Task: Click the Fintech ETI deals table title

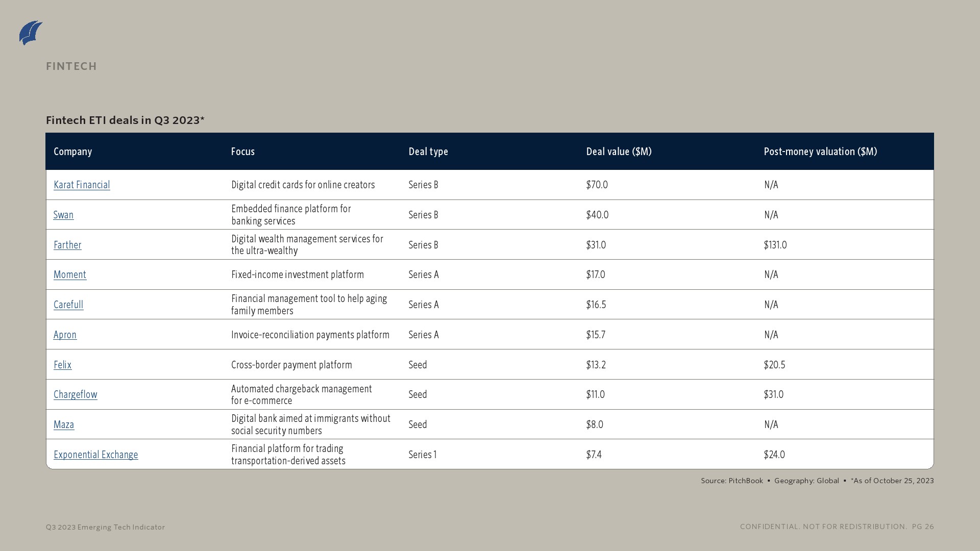Action: [x=125, y=120]
